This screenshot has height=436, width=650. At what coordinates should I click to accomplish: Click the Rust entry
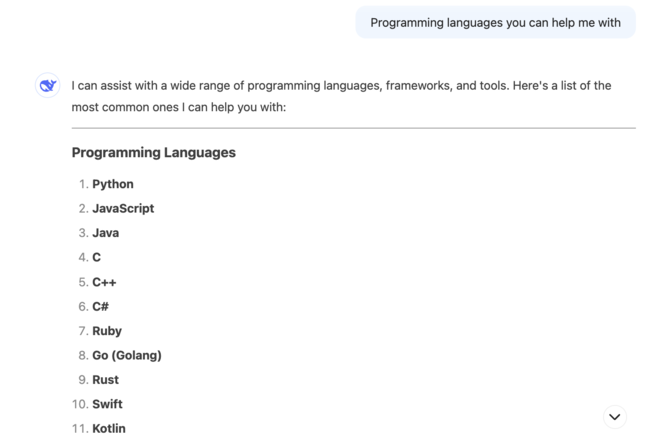(x=105, y=380)
